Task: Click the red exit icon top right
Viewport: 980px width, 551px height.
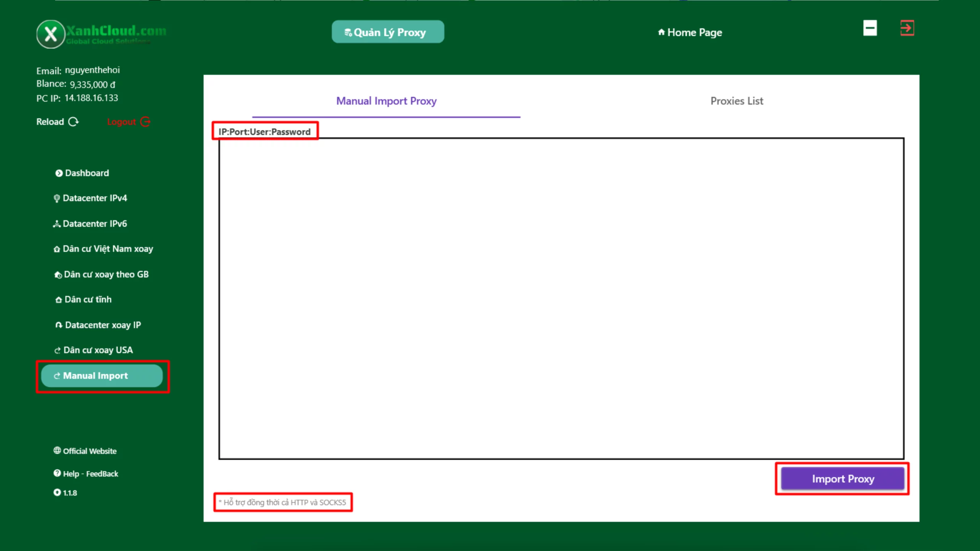Action: (x=907, y=28)
